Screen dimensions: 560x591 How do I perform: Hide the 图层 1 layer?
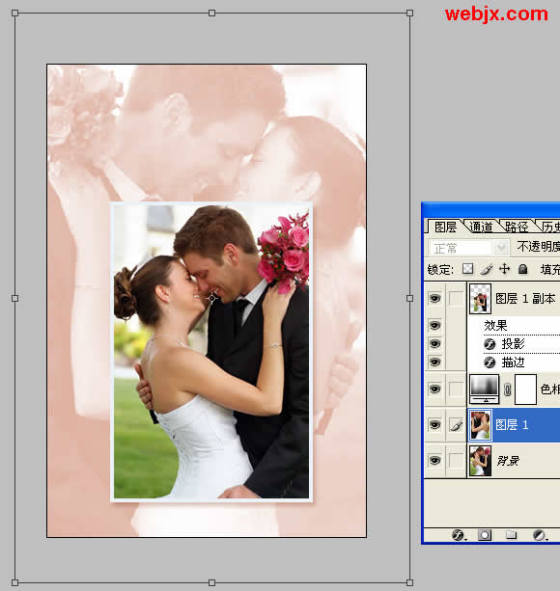pyautogui.click(x=435, y=425)
